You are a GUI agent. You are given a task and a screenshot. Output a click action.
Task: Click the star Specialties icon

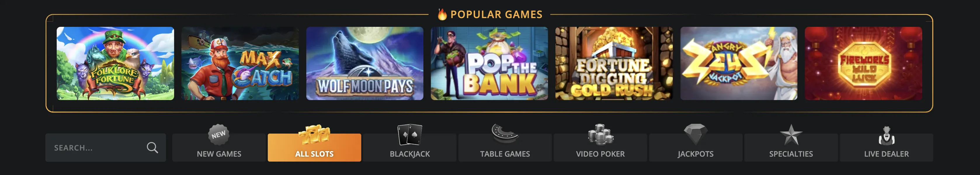point(791,135)
